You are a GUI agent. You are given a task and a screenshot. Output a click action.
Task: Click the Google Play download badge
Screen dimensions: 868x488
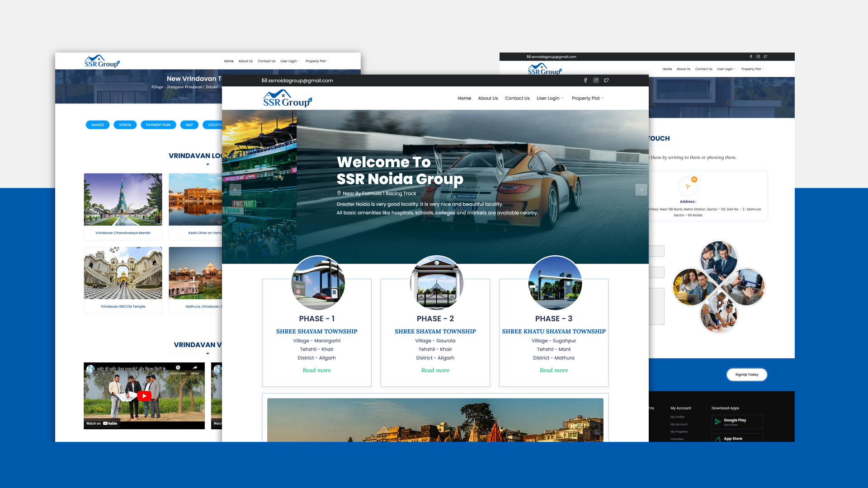click(x=737, y=422)
